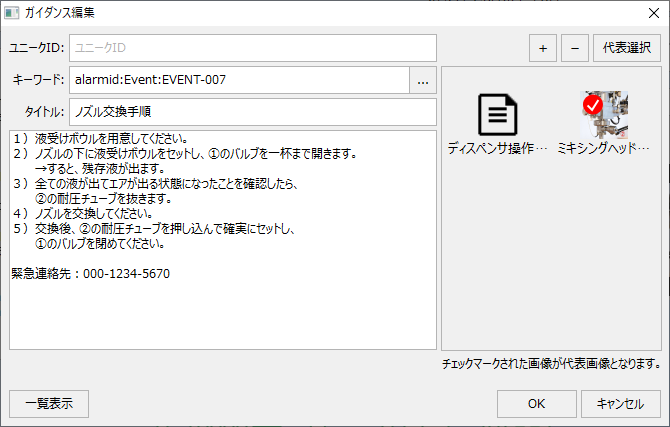Viewport: 670px width, 427px height.
Task: Select the ミキシングヘッド photo thumbnail
Action: pos(605,115)
